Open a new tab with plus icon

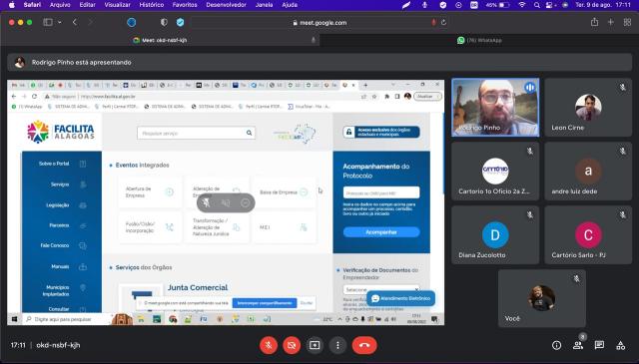point(610,22)
